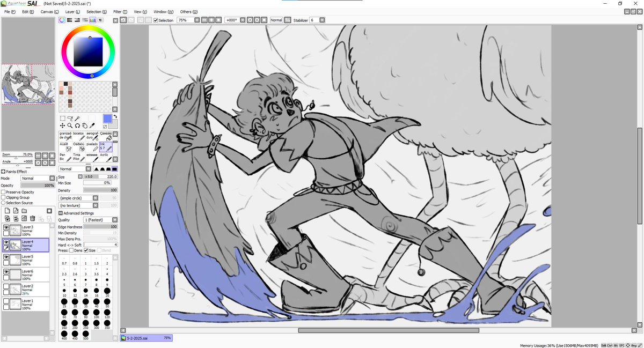Create a new normal layer
Screen dimensions: 644x348
(x=8, y=211)
